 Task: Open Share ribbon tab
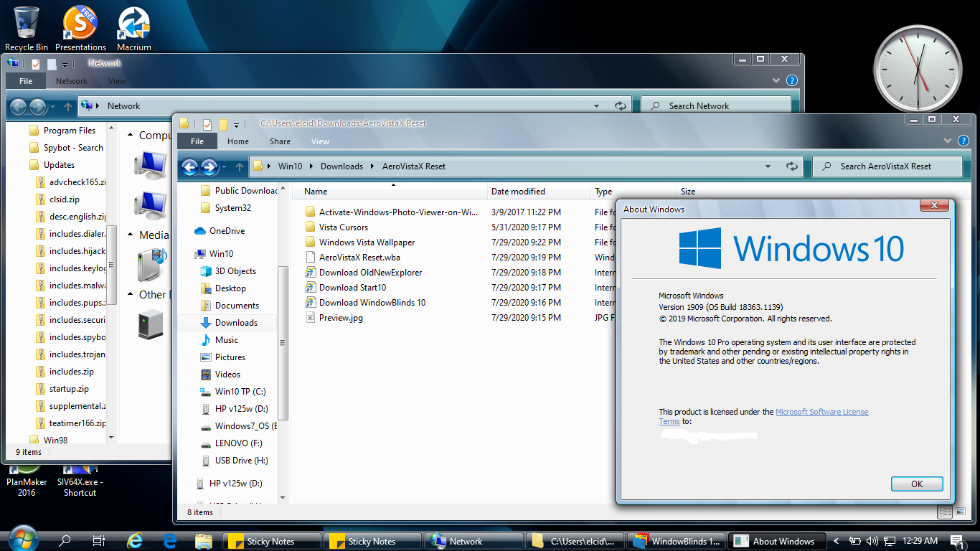click(x=280, y=141)
